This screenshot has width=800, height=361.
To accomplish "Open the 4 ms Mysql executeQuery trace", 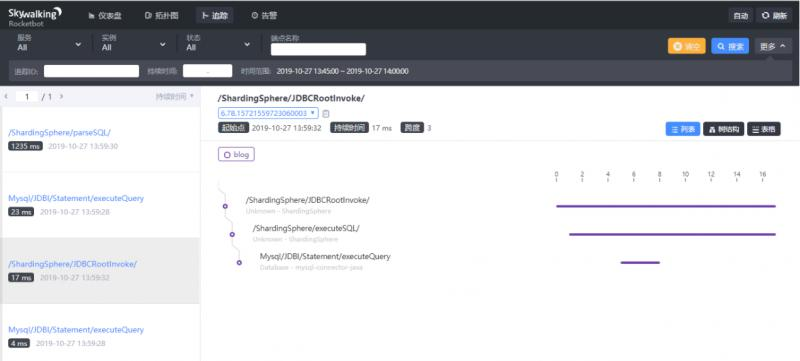I will click(100, 332).
